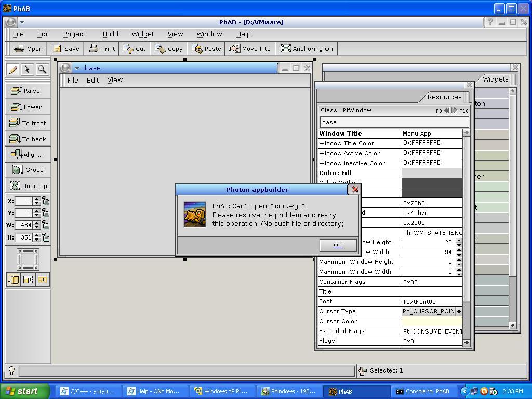This screenshot has width=532, height=399.
Task: Click the Paste toolbar icon
Action: click(197, 49)
